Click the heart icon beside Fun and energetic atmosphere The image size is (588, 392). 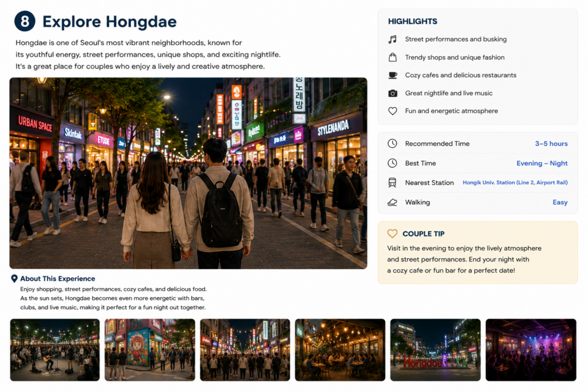[392, 111]
